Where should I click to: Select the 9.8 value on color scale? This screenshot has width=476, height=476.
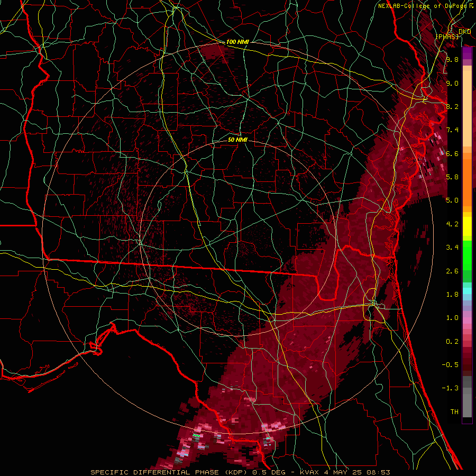452,59
